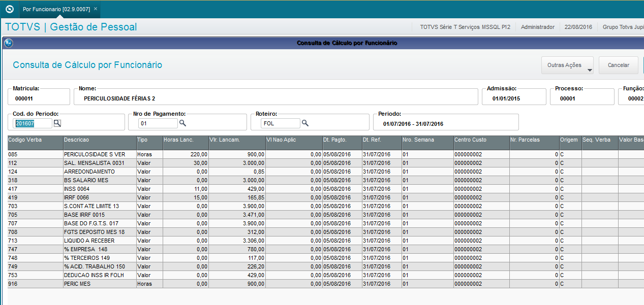Click the 226,20 value cell

click(x=237, y=266)
